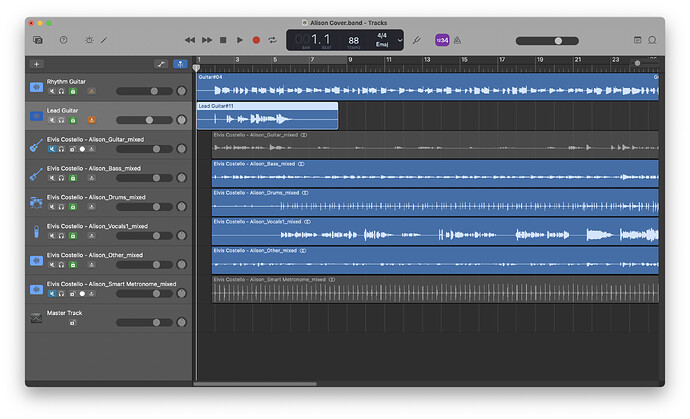Start playback with the Play button
690x419 pixels.
(x=240, y=40)
